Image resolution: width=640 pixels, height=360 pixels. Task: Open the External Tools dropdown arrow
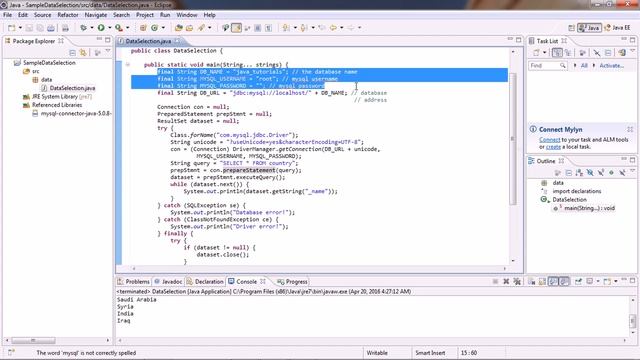(x=127, y=28)
